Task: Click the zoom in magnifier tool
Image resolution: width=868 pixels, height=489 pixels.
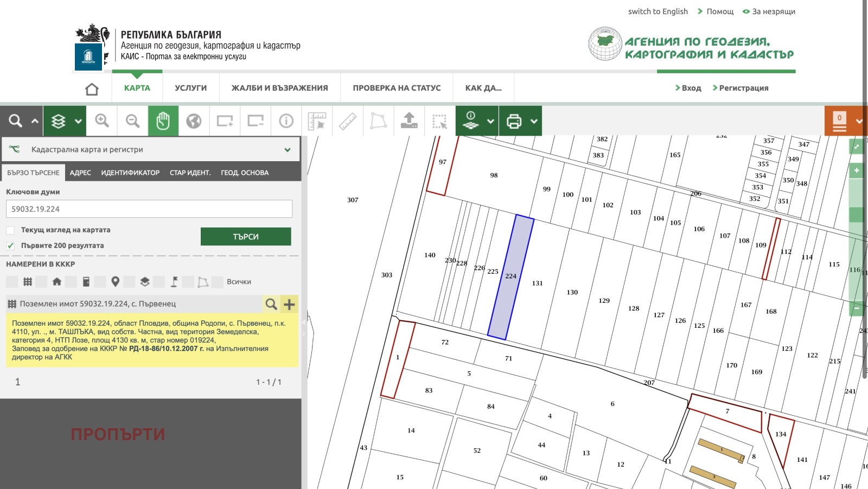Action: point(102,120)
